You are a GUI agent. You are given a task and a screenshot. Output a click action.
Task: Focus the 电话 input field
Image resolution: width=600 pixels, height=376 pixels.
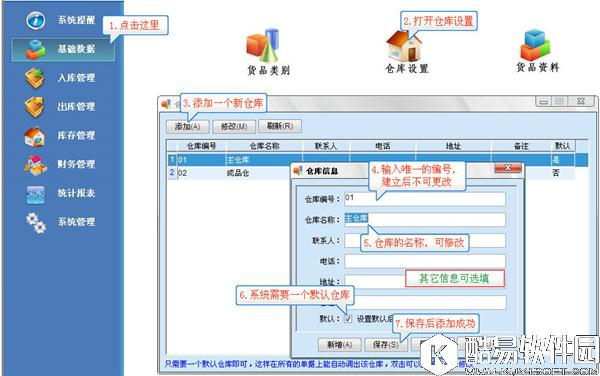425,261
